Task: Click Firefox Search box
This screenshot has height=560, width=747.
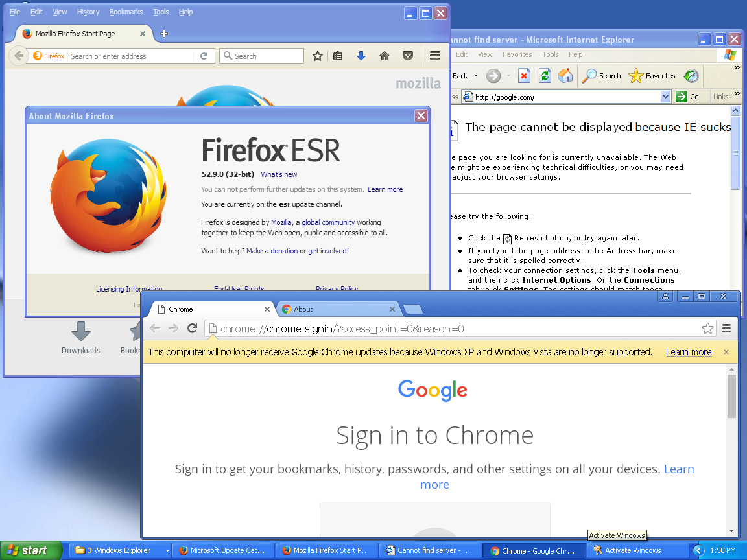Action: (x=261, y=56)
